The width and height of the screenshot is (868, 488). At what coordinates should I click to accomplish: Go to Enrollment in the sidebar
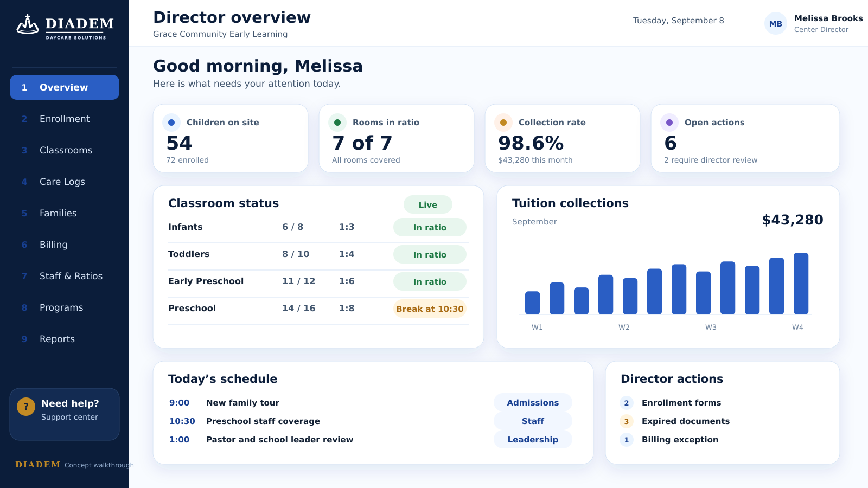click(x=65, y=119)
